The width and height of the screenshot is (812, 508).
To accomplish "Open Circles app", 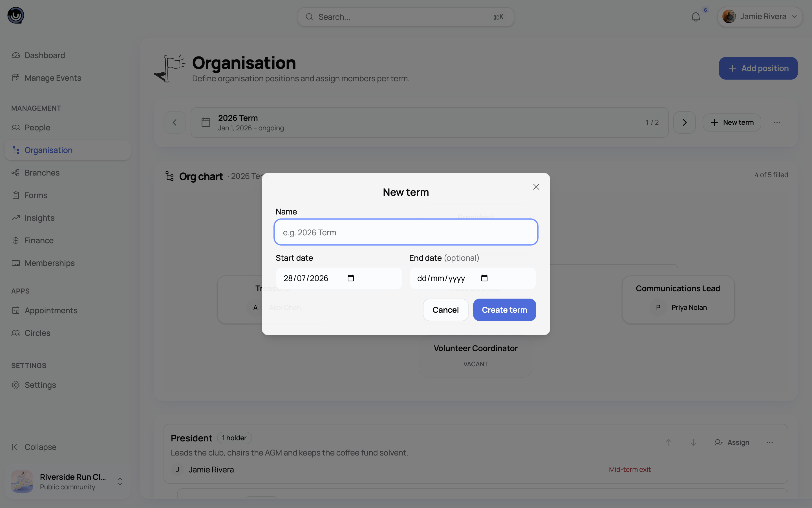I will (67, 333).
